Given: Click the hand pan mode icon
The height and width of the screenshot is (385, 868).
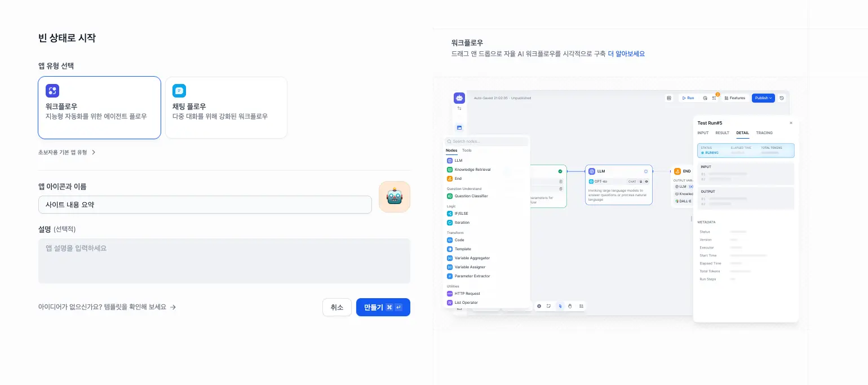Looking at the screenshot, I should tap(570, 306).
